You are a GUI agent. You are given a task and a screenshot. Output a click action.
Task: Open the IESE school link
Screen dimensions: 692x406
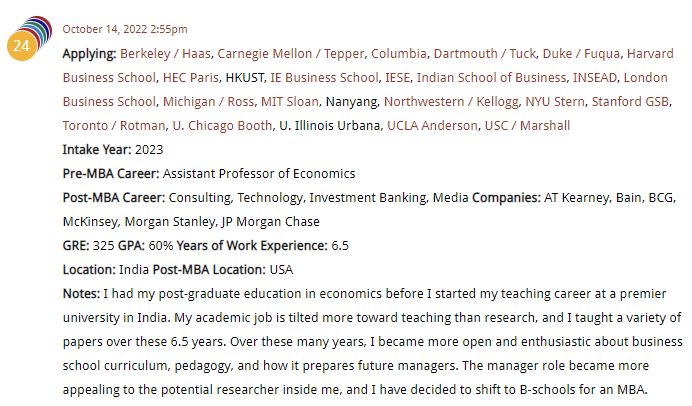coord(398,78)
